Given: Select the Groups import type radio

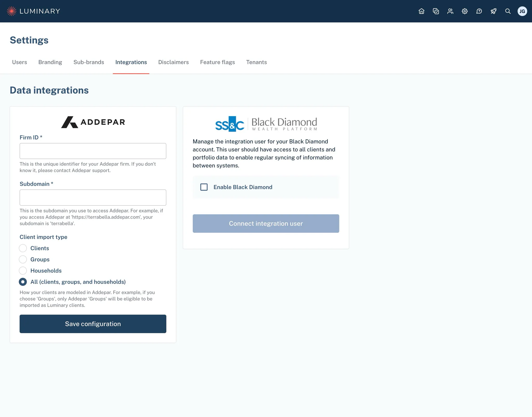Looking at the screenshot, I should click(x=23, y=259).
